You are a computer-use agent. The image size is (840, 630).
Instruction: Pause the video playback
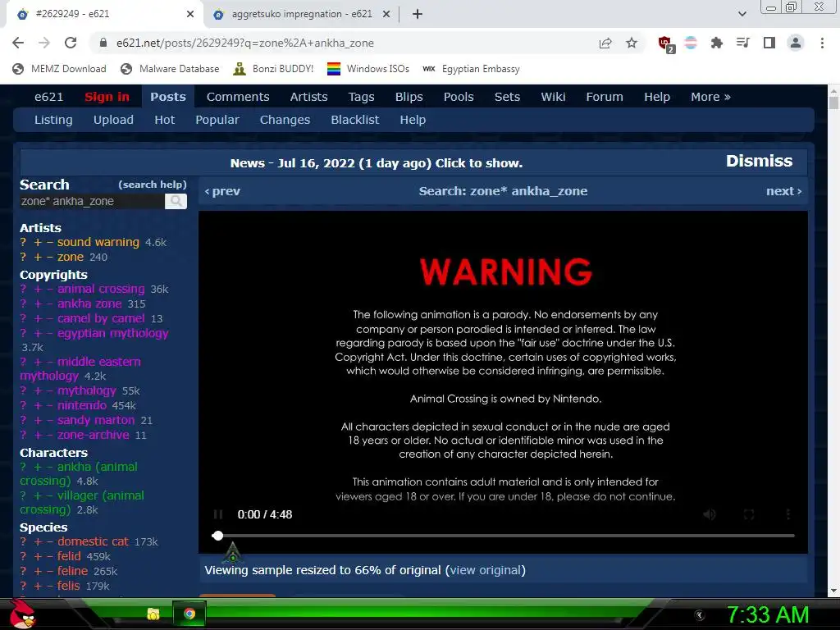(x=218, y=514)
